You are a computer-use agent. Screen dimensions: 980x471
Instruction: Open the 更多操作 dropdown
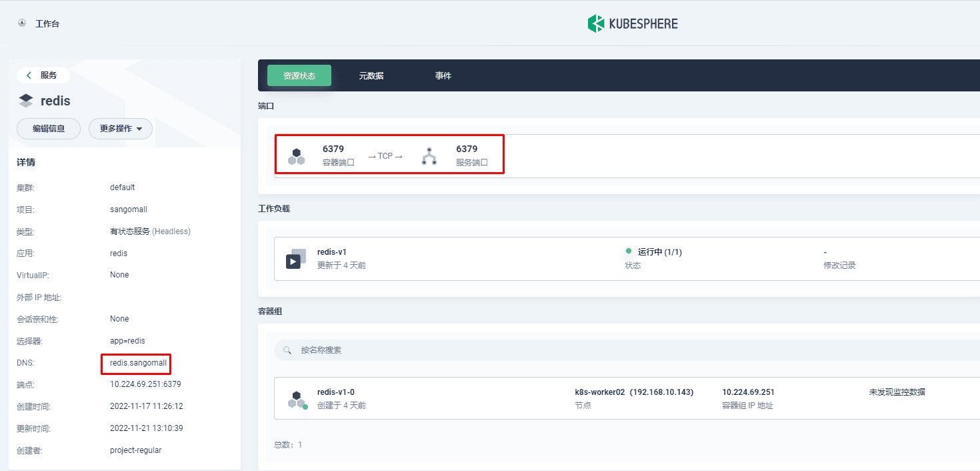(x=121, y=129)
